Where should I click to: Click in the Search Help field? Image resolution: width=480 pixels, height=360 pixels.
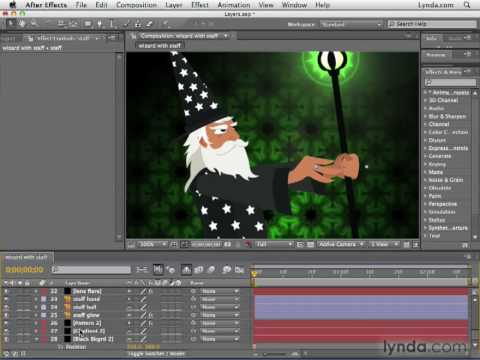(x=432, y=24)
